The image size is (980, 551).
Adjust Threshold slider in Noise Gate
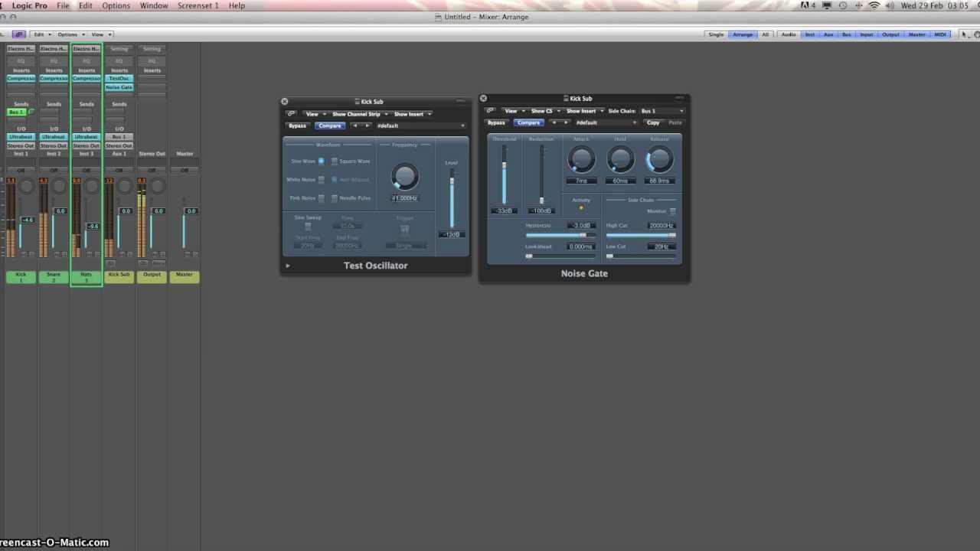pyautogui.click(x=504, y=174)
